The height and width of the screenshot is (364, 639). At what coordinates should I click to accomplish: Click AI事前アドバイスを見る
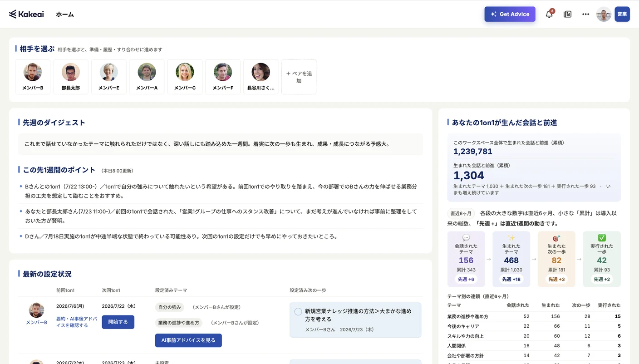[x=188, y=340]
